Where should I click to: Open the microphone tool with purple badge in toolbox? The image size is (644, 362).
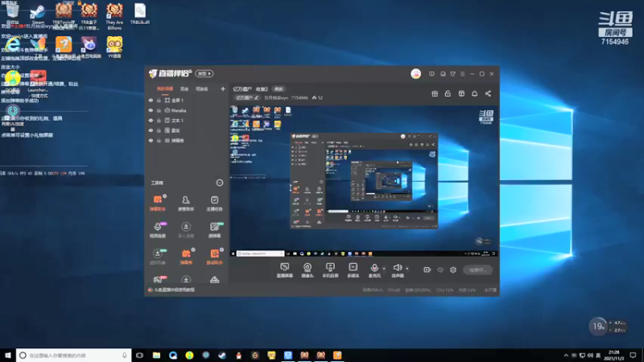[157, 229]
